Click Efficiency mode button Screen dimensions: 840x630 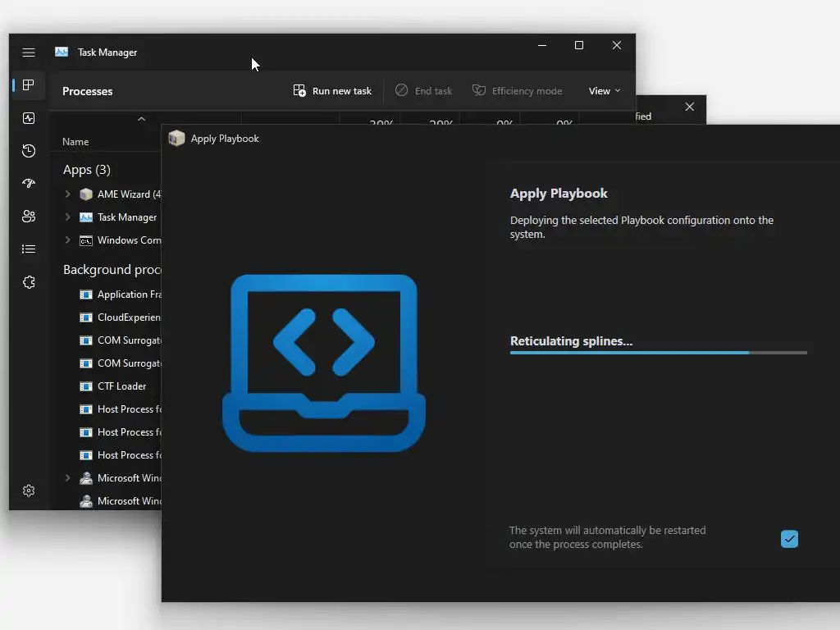(517, 90)
